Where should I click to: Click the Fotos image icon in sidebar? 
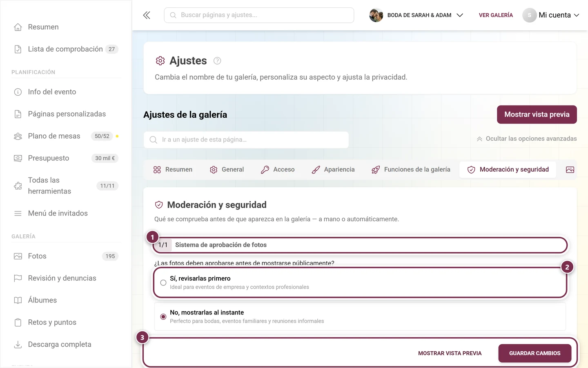[18, 256]
